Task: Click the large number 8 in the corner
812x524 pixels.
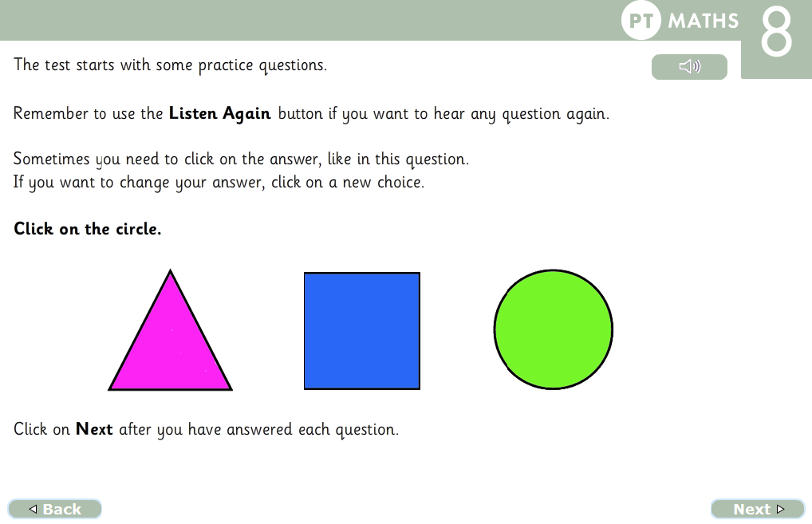Action: tap(776, 31)
